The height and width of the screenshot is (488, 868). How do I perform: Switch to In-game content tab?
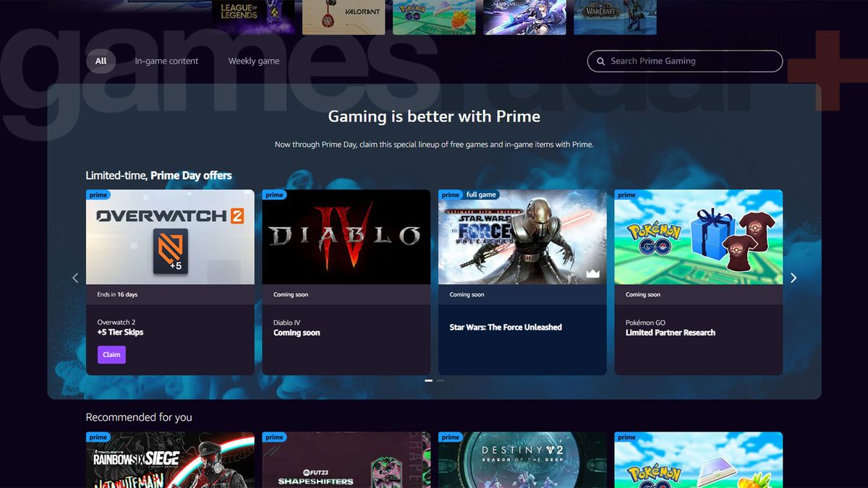(166, 61)
